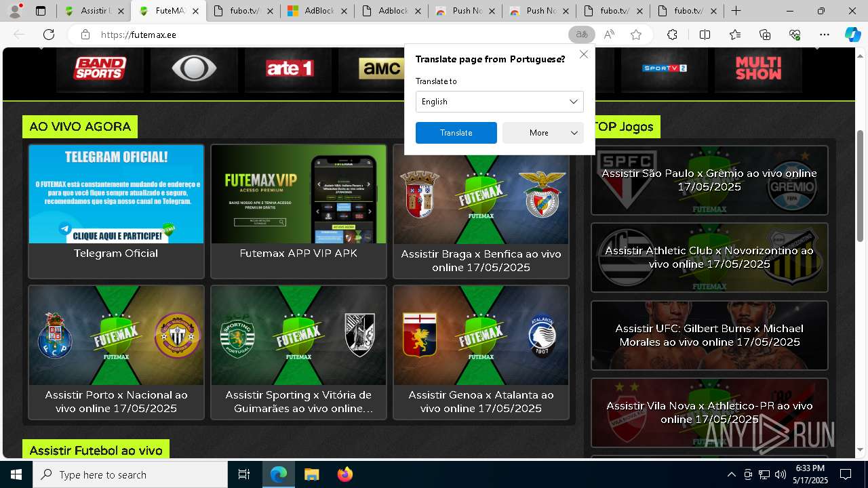
Task: Add page to favorites star icon
Action: [635, 35]
